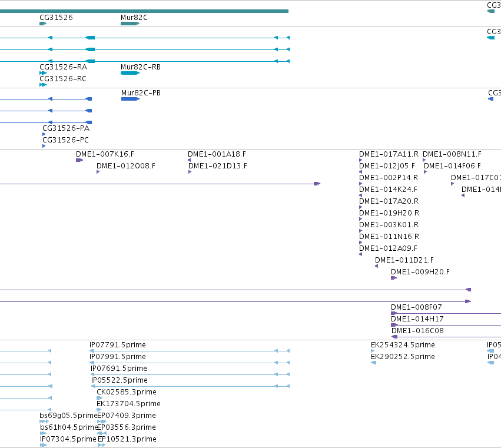Click the DME1-016C08 purple arrow glyph

[394, 337]
